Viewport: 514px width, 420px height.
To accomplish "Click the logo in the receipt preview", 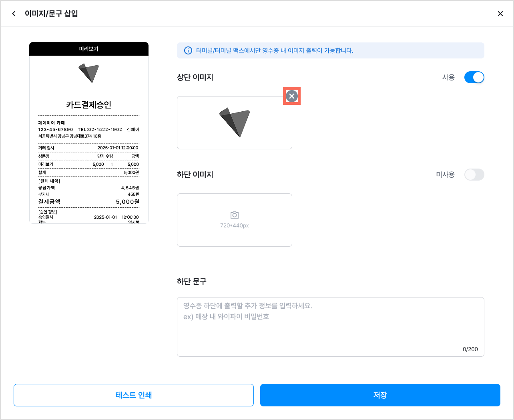I will [88, 73].
